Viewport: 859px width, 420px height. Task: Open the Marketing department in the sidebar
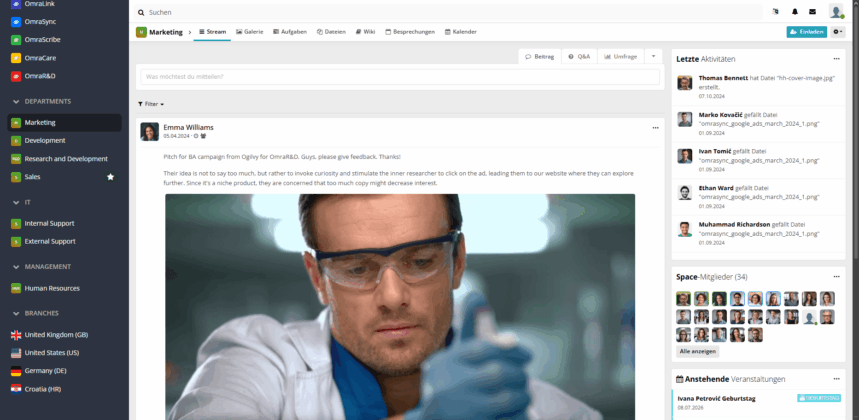[65, 123]
